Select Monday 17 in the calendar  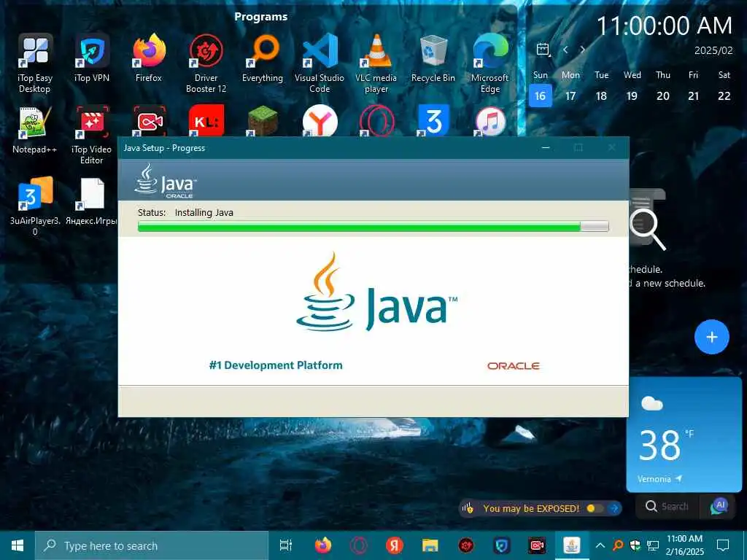pyautogui.click(x=570, y=96)
